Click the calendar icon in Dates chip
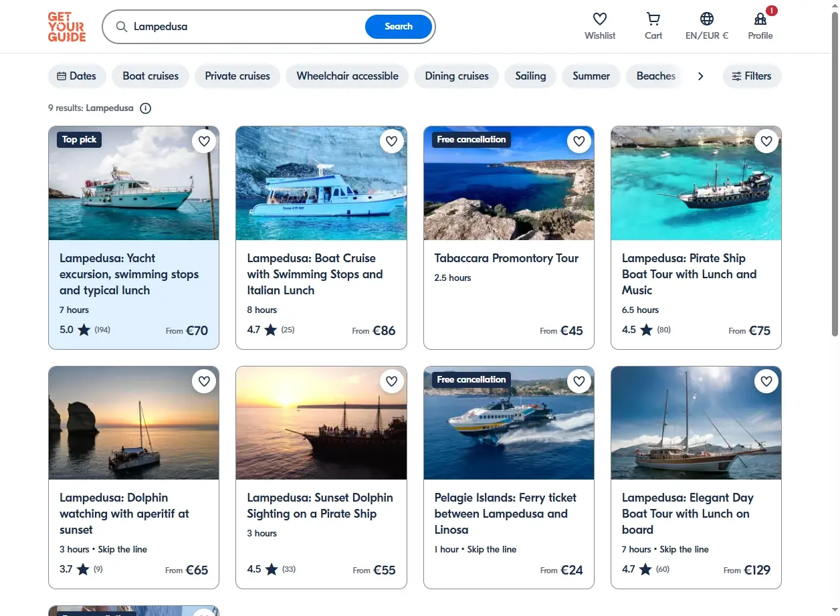The width and height of the screenshot is (840, 616). click(x=62, y=76)
